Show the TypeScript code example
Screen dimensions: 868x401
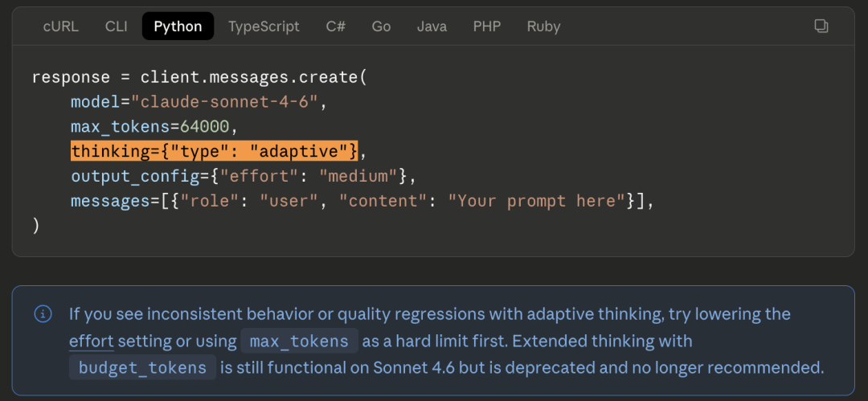tap(264, 27)
